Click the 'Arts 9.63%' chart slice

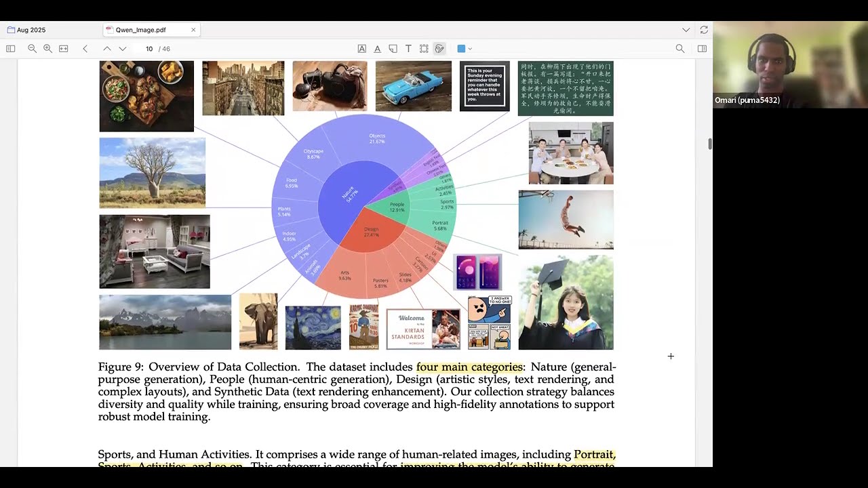tap(344, 275)
